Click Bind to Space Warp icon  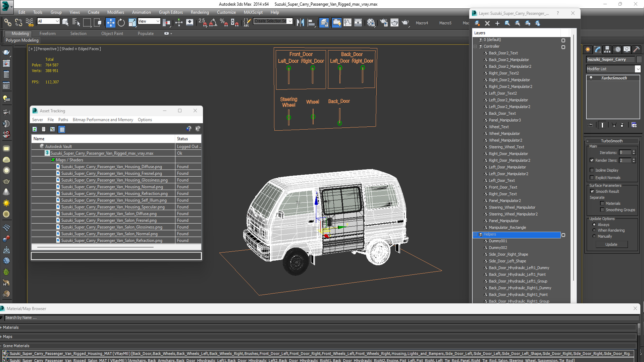click(x=30, y=22)
